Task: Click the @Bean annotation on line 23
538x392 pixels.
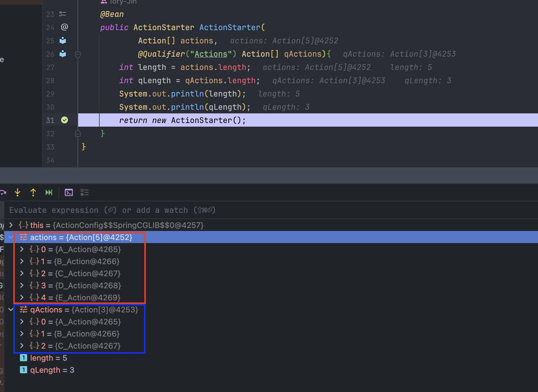Action: point(112,14)
